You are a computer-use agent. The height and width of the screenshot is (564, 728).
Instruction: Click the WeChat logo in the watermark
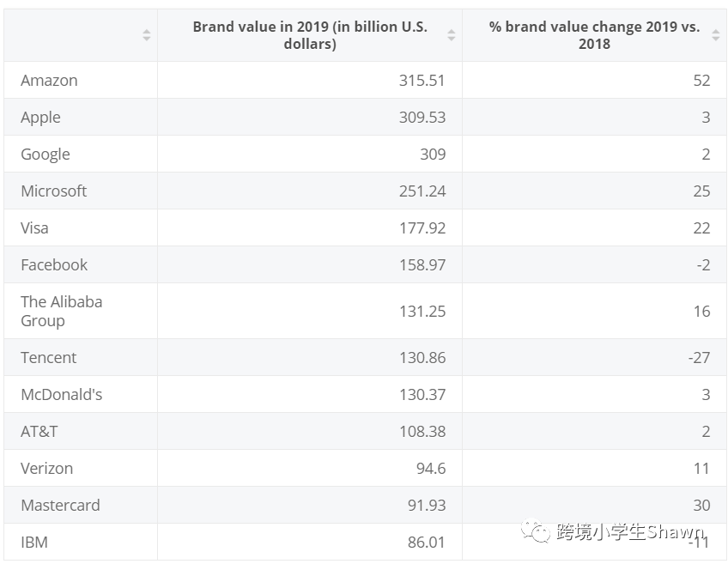point(538,533)
